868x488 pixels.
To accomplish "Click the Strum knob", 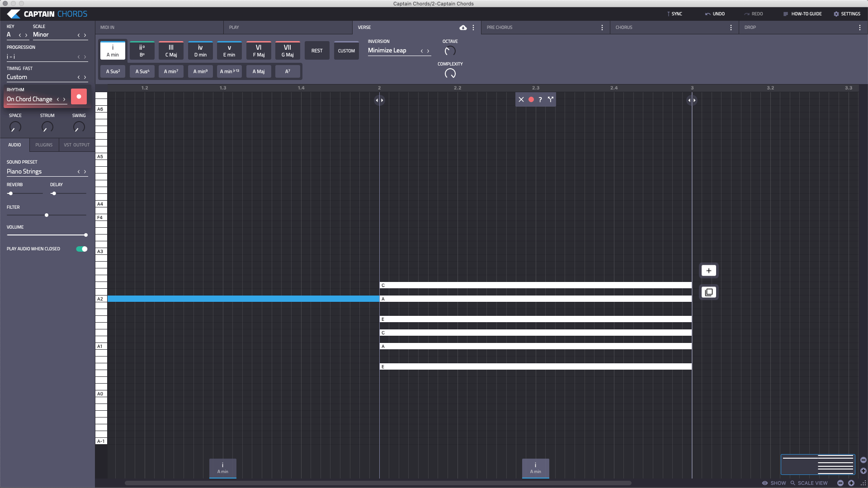I will pyautogui.click(x=47, y=127).
